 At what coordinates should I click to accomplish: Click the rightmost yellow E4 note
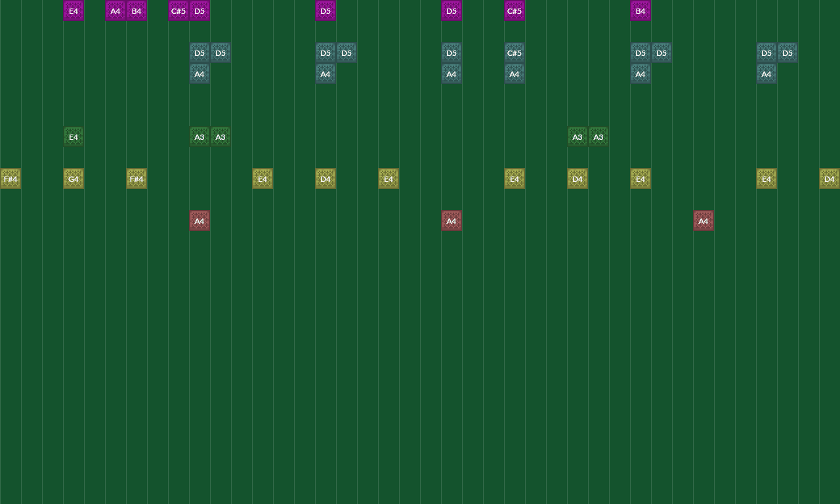(x=766, y=178)
